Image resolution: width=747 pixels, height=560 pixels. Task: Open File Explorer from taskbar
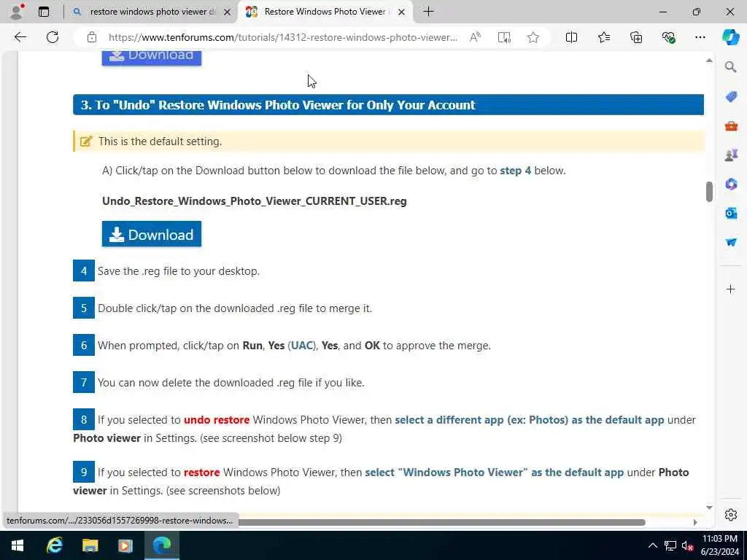pyautogui.click(x=90, y=545)
